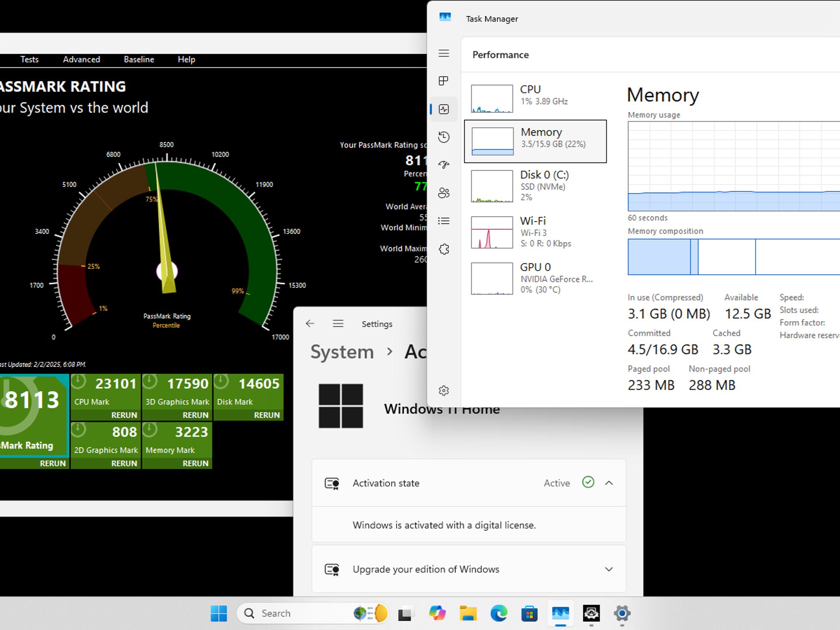Open the Baseline menu in PassMark
840x630 pixels.
pos(139,59)
